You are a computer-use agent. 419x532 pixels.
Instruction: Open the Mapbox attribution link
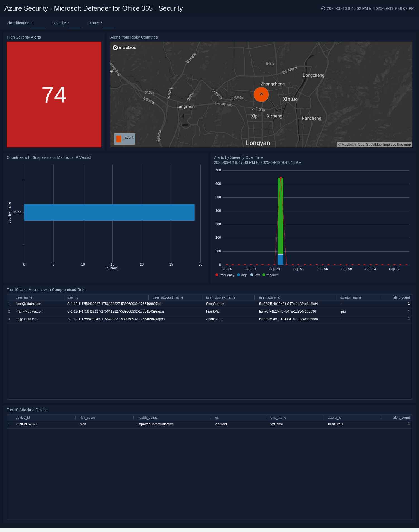[x=346, y=145]
